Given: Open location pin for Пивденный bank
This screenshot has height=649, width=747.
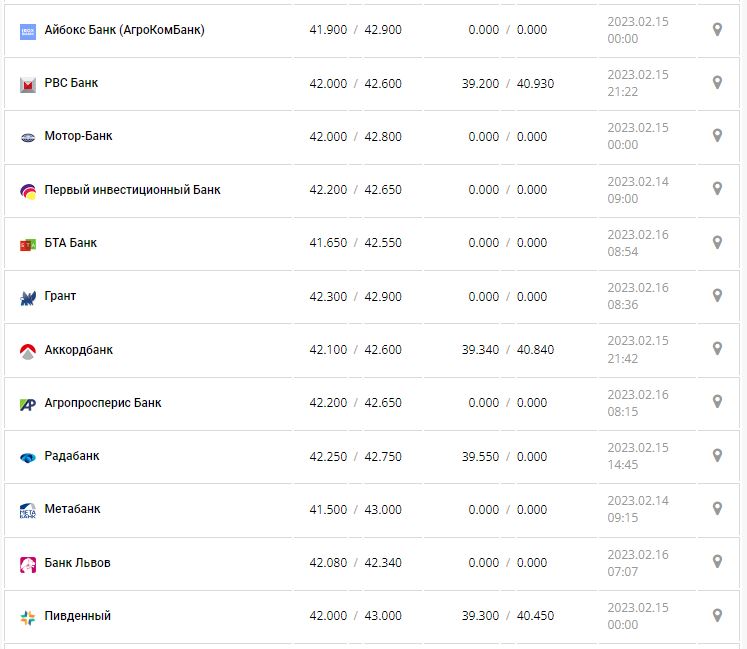Looking at the screenshot, I should 717,616.
